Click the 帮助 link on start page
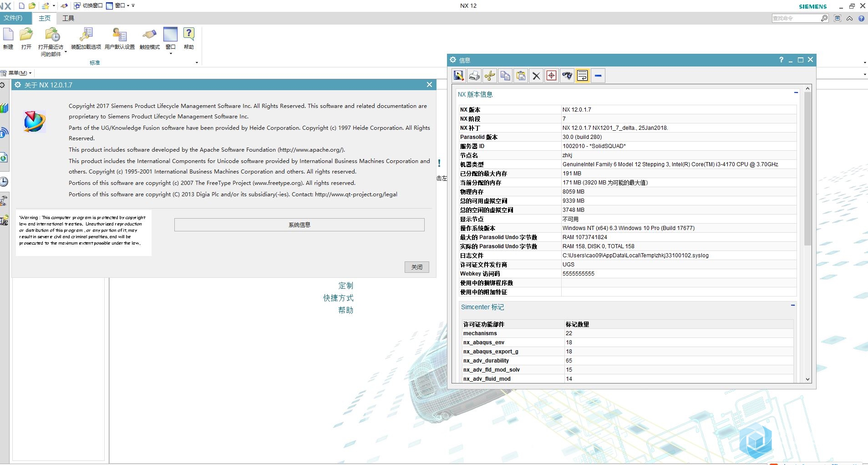This screenshot has height=465, width=868. (x=345, y=310)
